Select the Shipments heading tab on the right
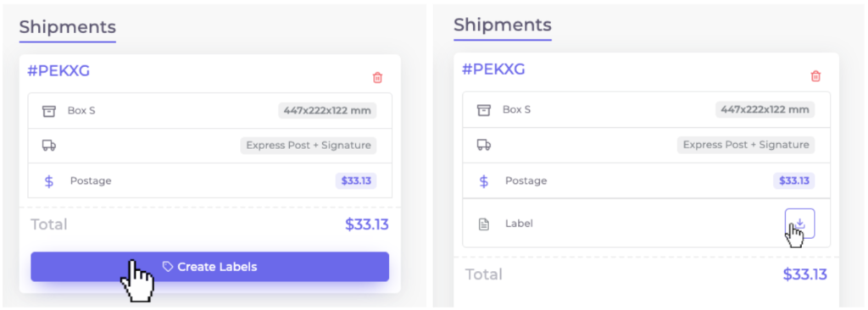The image size is (868, 310). click(503, 25)
